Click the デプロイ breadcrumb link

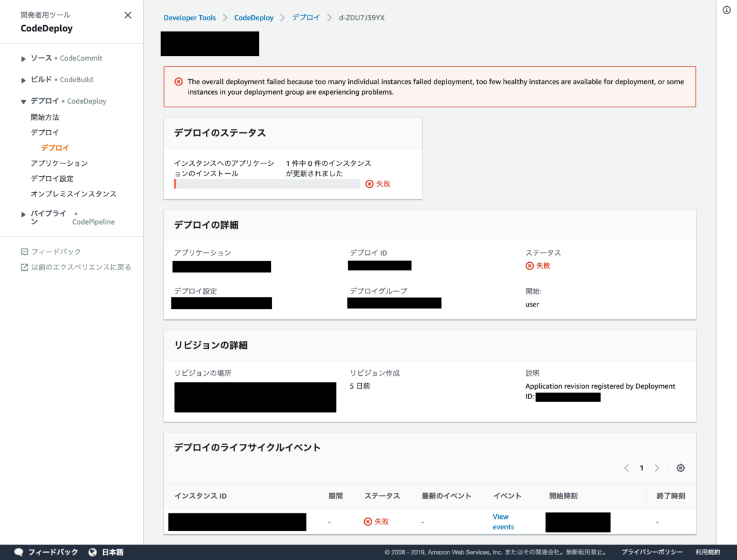click(x=306, y=18)
